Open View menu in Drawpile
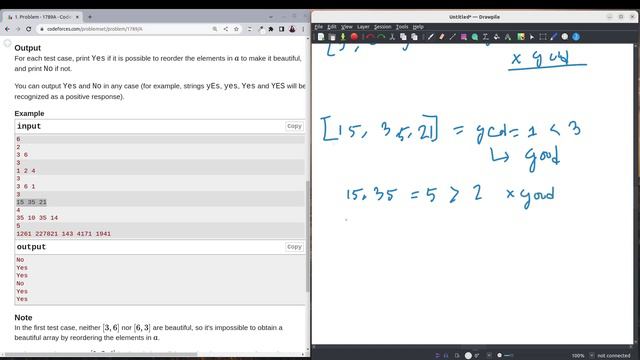Viewport: 640px width, 360px height. (347, 27)
